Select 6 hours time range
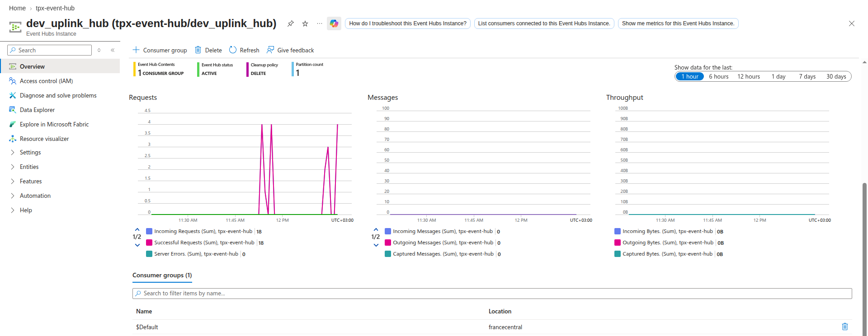This screenshot has height=336, width=868. coord(719,76)
